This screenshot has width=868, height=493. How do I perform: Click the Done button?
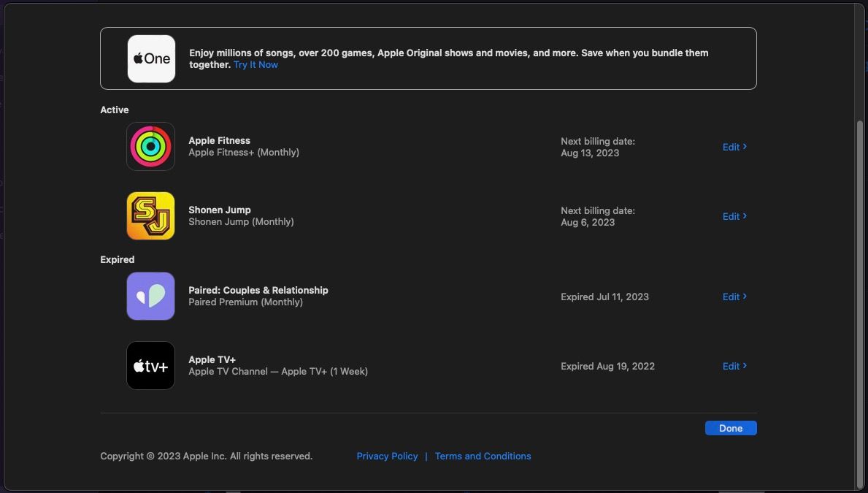click(730, 428)
